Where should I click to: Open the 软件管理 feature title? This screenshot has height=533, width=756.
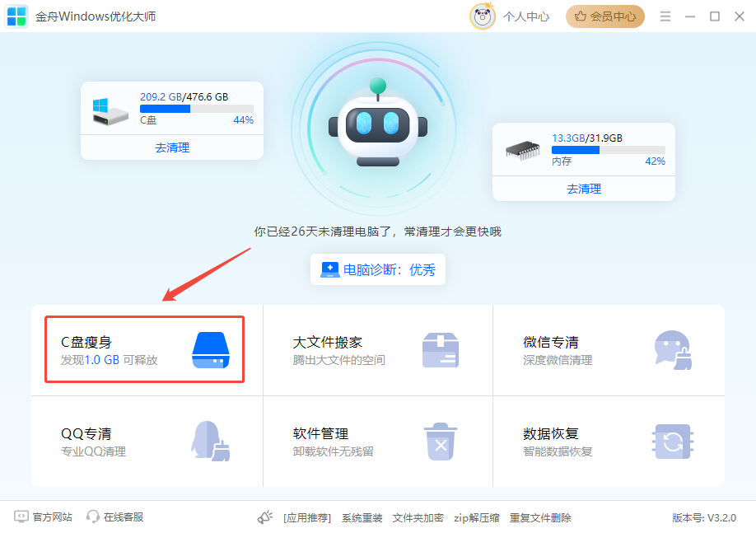(x=320, y=433)
